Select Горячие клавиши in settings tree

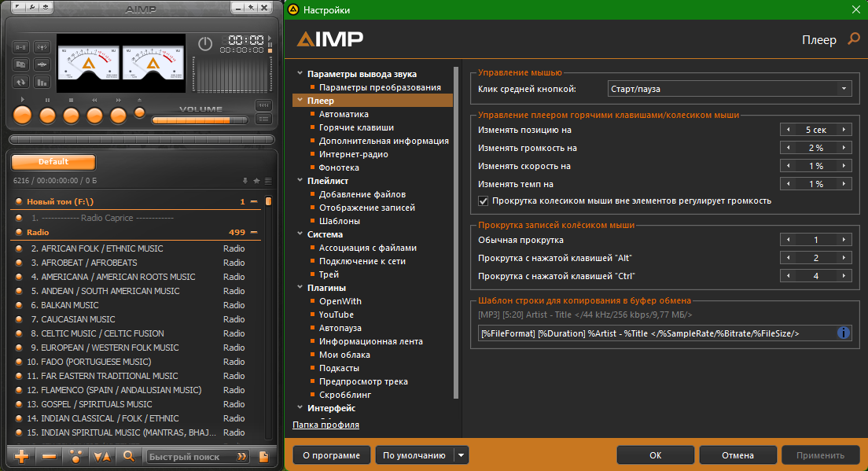coord(356,127)
